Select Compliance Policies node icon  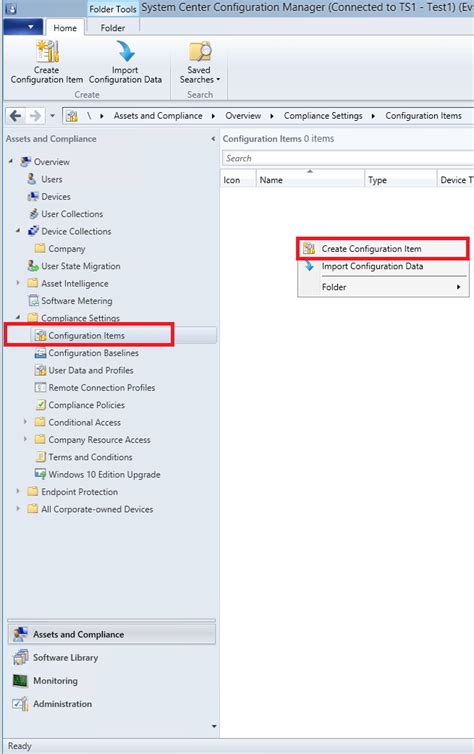[41, 405]
